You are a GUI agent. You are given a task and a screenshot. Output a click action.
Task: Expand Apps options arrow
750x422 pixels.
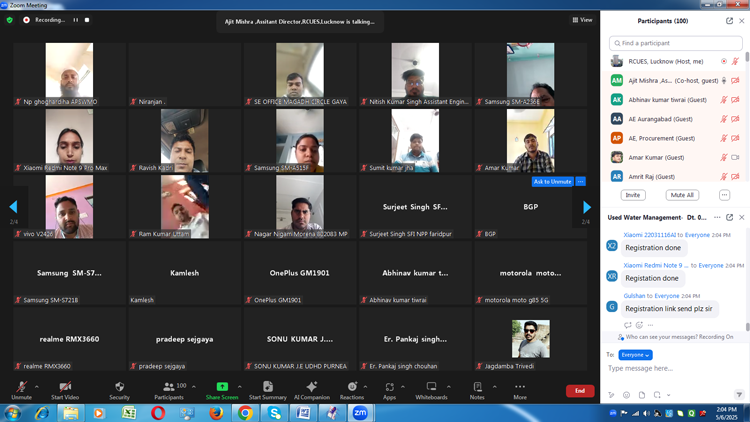coord(403,387)
